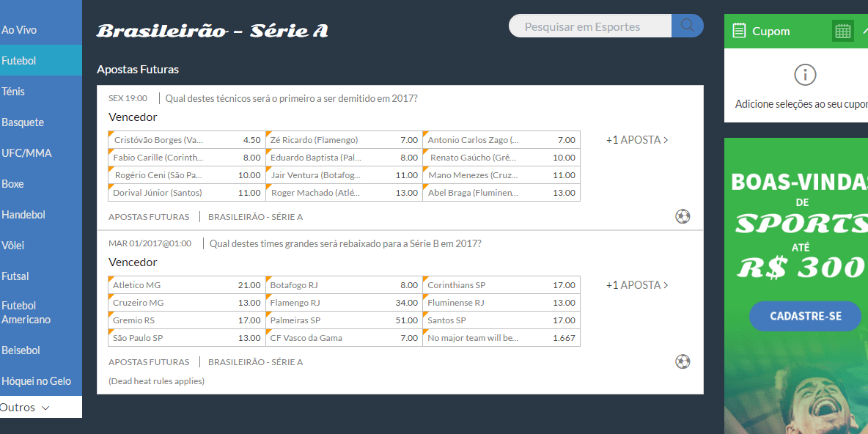Collapse the Cupom panel chevron
Viewport: 868px width, 434px height.
(x=864, y=31)
